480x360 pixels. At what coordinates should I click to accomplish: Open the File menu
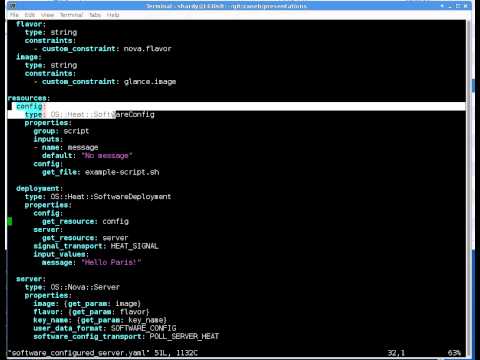(x=14, y=15)
